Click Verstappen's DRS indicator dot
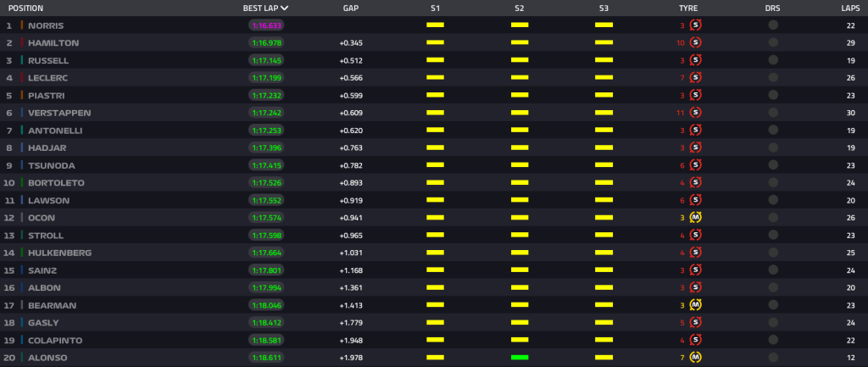868x367 pixels. pyautogui.click(x=773, y=113)
